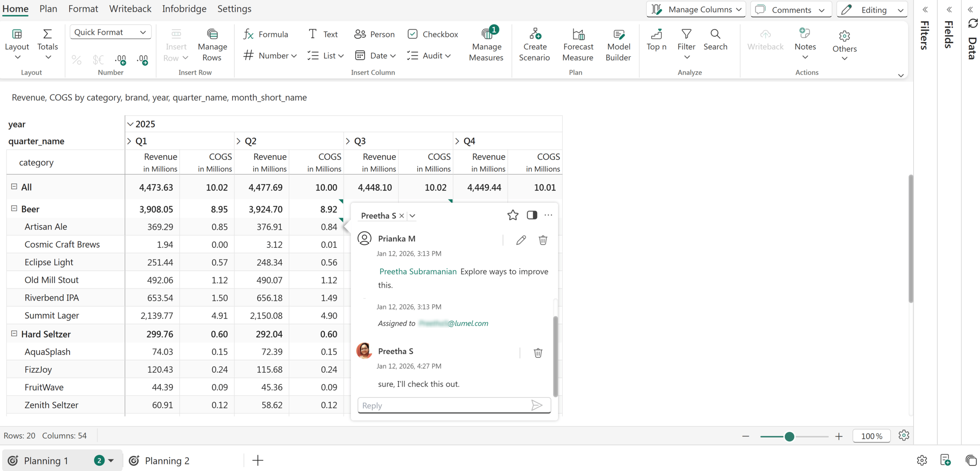The height and width of the screenshot is (471, 980).
Task: Open the Forecast Measure tool
Action: (577, 45)
